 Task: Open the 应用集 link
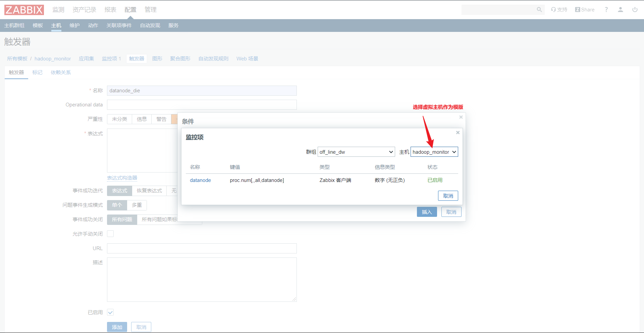[x=87, y=59]
